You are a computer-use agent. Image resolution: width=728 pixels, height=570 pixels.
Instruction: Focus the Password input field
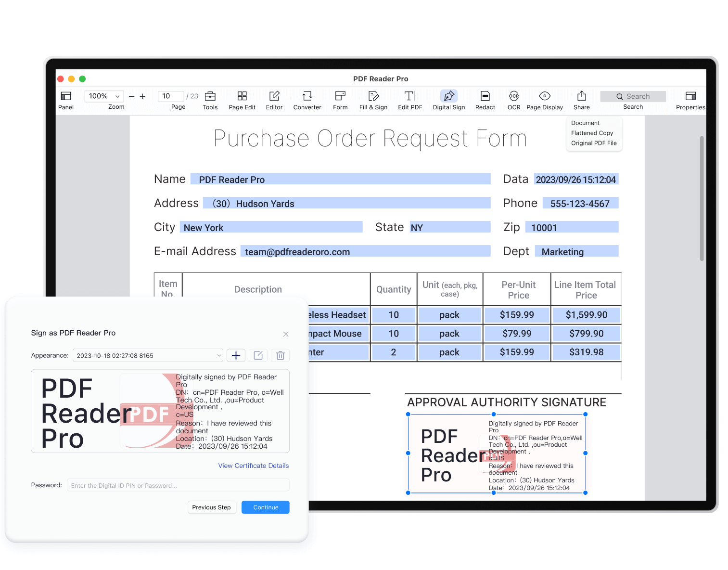point(178,485)
